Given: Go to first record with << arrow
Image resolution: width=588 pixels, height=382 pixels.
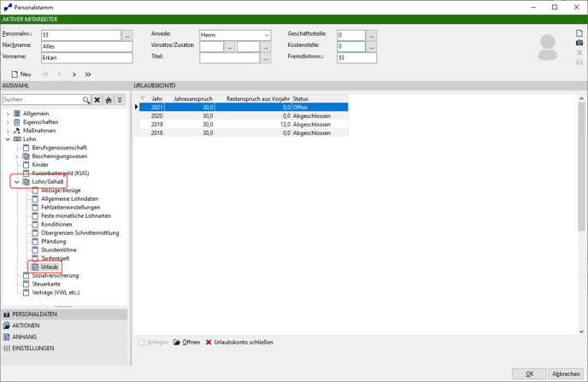Looking at the screenshot, I should [x=45, y=74].
